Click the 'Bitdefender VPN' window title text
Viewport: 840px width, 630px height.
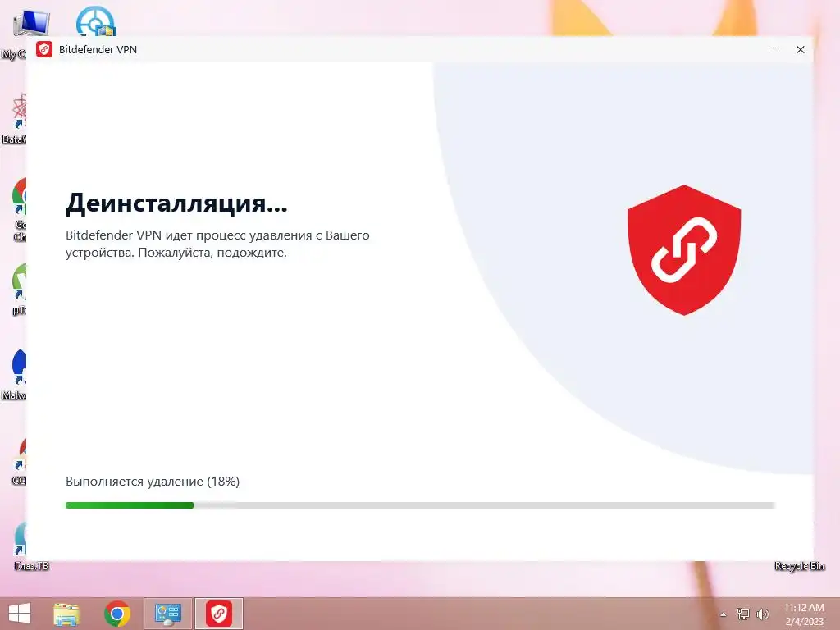pos(98,50)
